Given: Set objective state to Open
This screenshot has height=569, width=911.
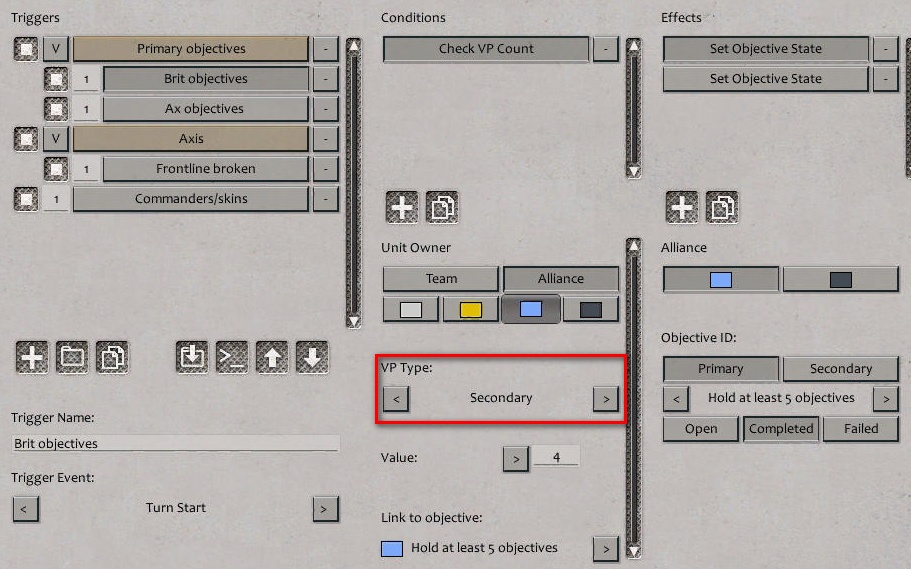Looking at the screenshot, I should (x=701, y=429).
